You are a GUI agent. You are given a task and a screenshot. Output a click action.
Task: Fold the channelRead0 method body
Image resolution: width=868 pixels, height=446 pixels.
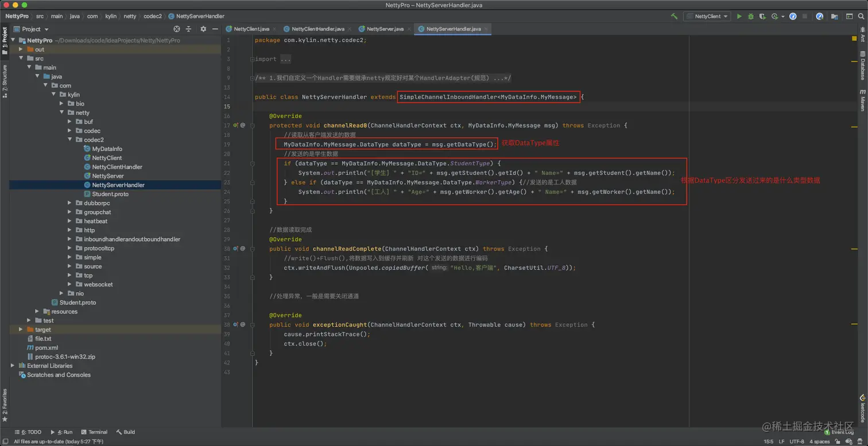coord(253,125)
